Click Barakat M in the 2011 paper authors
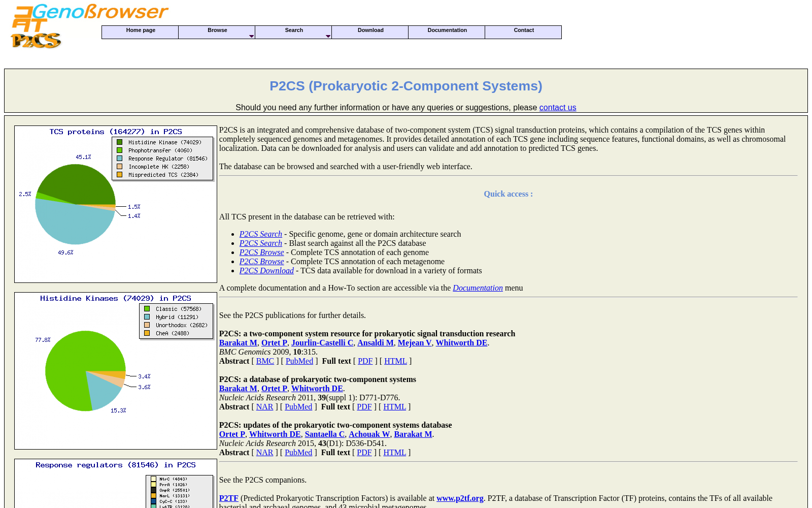Screen dimensions: 812x508 coord(238,389)
